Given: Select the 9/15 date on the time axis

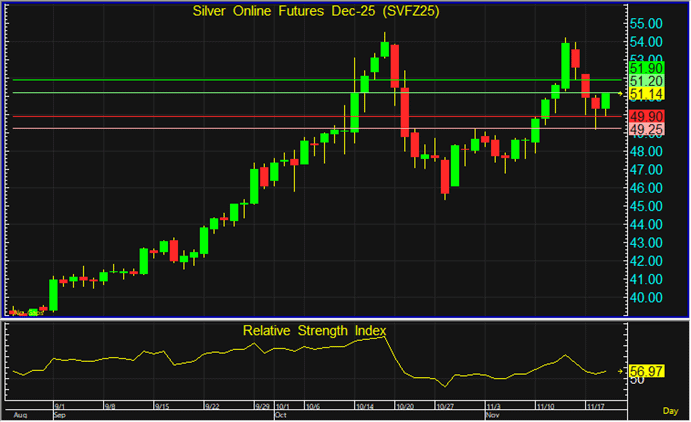Looking at the screenshot, I should [162, 406].
